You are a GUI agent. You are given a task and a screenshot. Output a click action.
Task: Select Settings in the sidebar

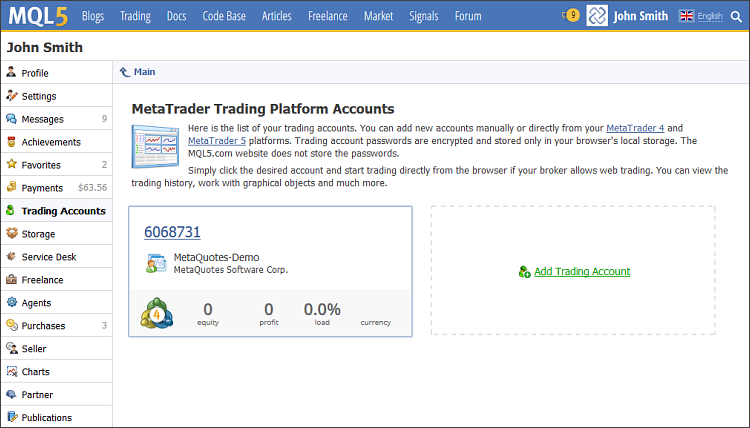pyautogui.click(x=56, y=96)
